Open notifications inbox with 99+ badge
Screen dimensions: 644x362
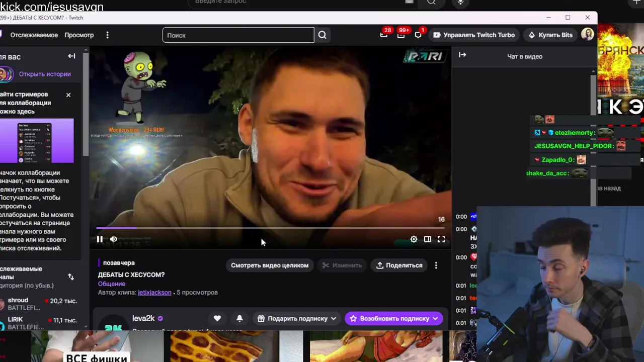[401, 35]
